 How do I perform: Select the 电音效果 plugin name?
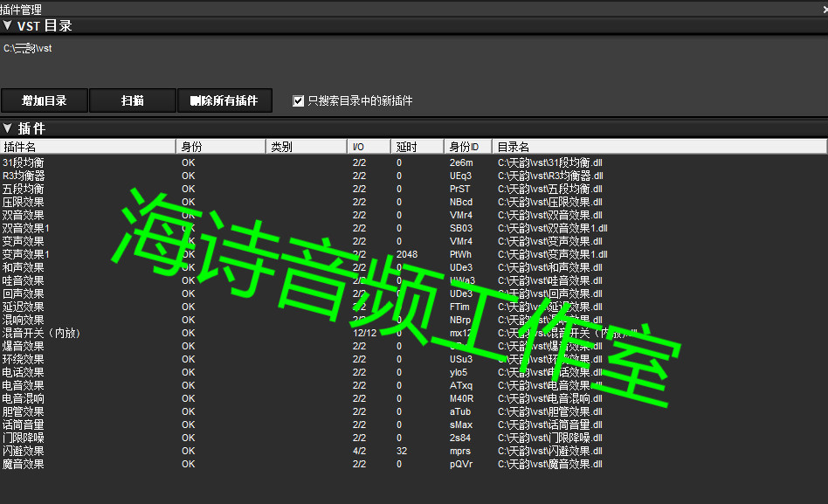coord(24,385)
